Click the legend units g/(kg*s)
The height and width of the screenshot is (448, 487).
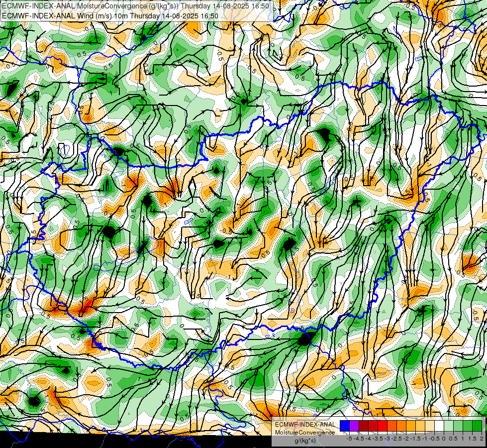[305, 441]
